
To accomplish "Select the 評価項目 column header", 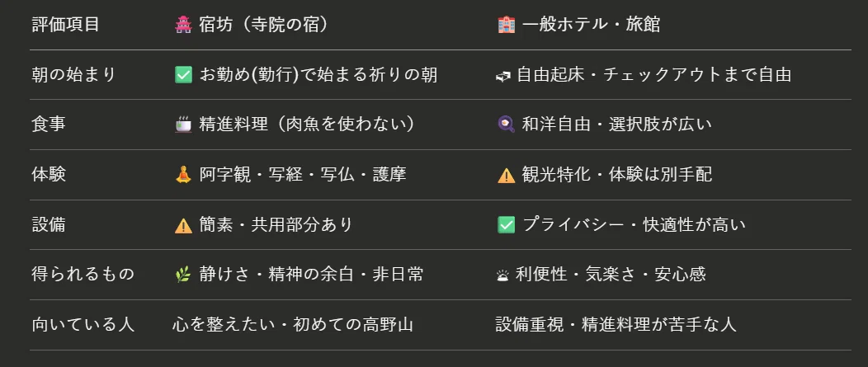I will click(x=65, y=25).
